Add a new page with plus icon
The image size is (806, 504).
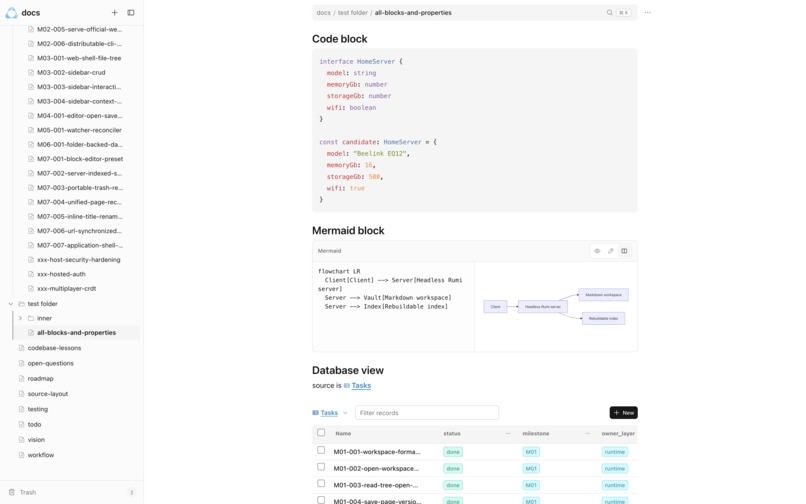(115, 12)
